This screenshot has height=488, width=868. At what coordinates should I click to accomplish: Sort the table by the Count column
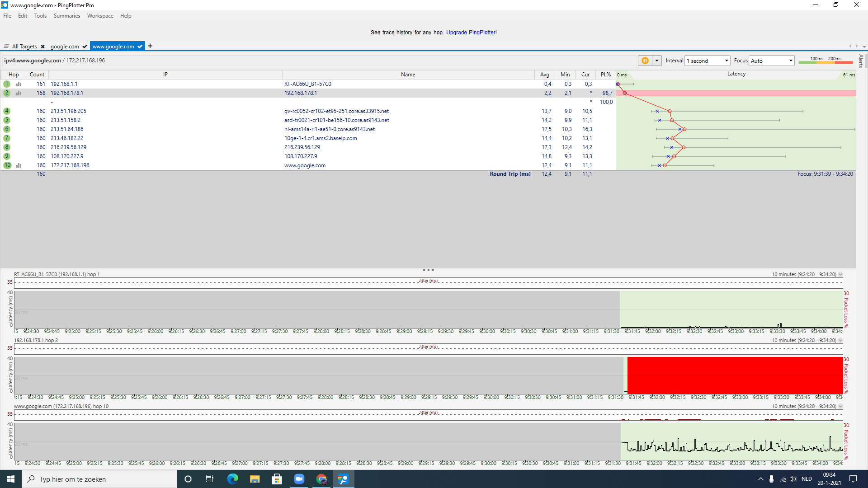pyautogui.click(x=37, y=75)
